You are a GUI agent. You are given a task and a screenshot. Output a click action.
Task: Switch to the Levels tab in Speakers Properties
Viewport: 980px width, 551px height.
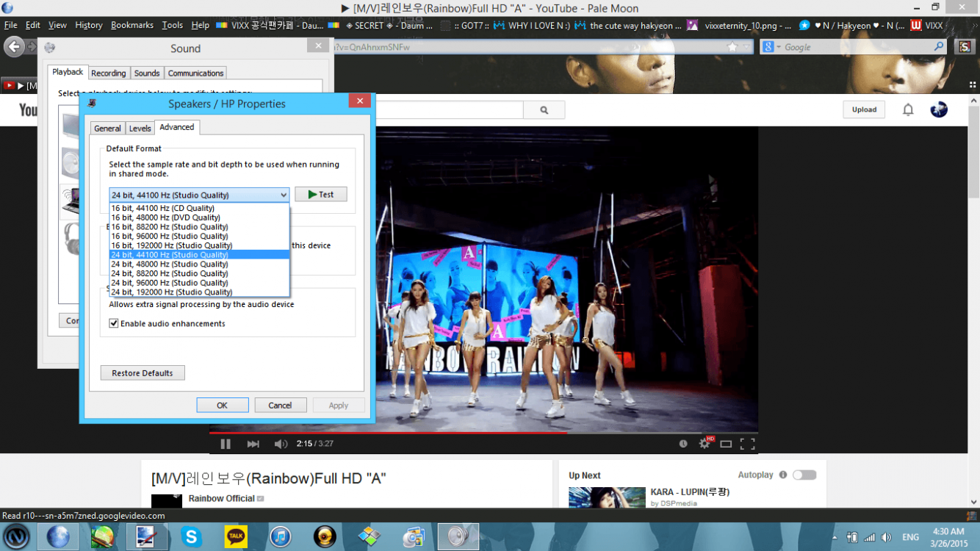(x=140, y=127)
